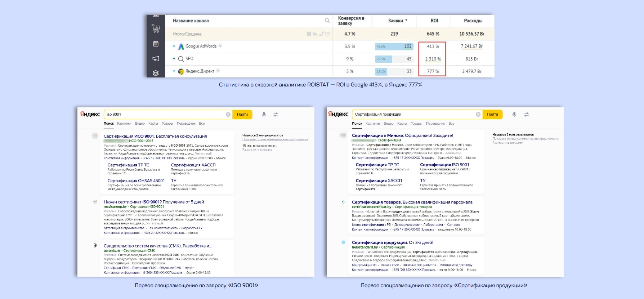This screenshot has width=644, height=299.
Task: Expand the Яндекс.Директ channel row
Action: 174,71
